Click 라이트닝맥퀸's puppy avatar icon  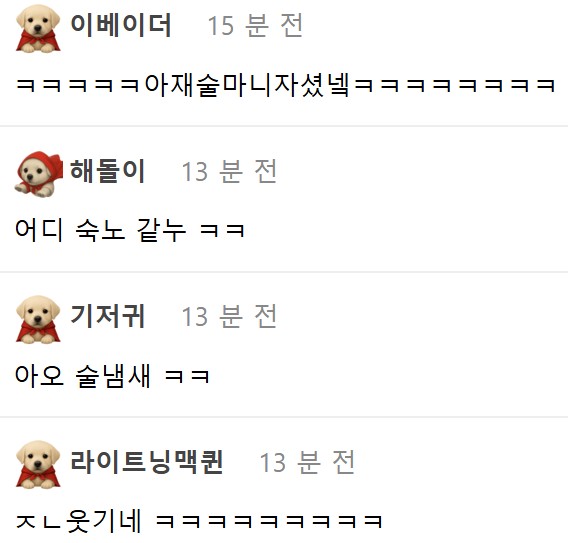pos(38,464)
